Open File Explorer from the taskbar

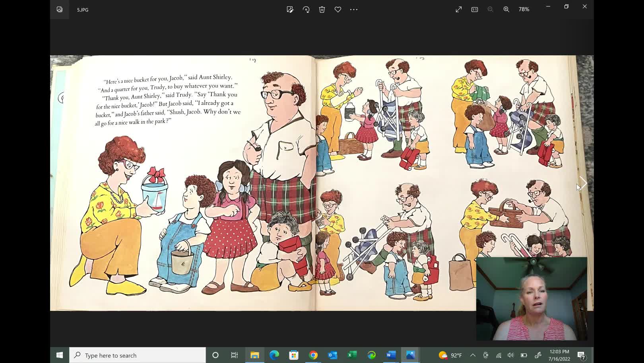(x=255, y=355)
